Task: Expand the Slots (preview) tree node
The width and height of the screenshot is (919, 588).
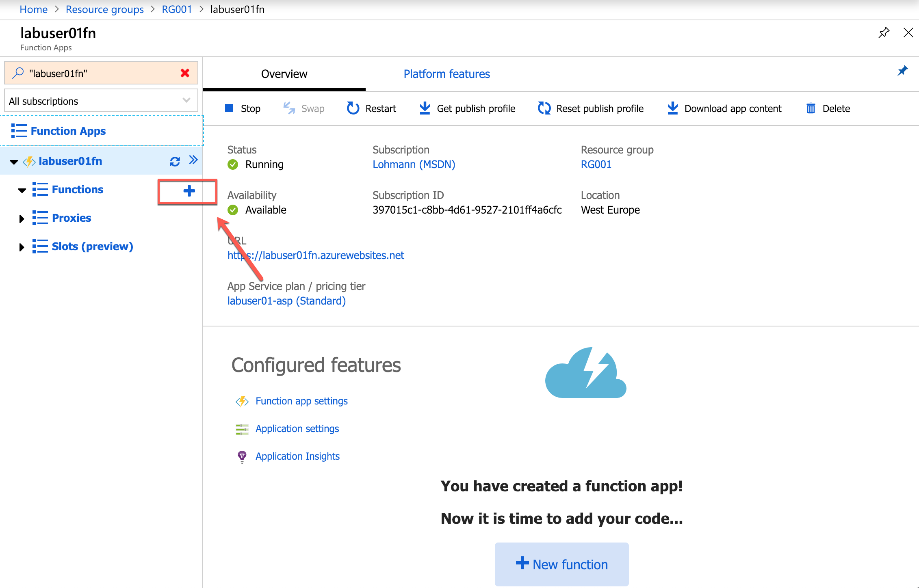Action: click(22, 247)
